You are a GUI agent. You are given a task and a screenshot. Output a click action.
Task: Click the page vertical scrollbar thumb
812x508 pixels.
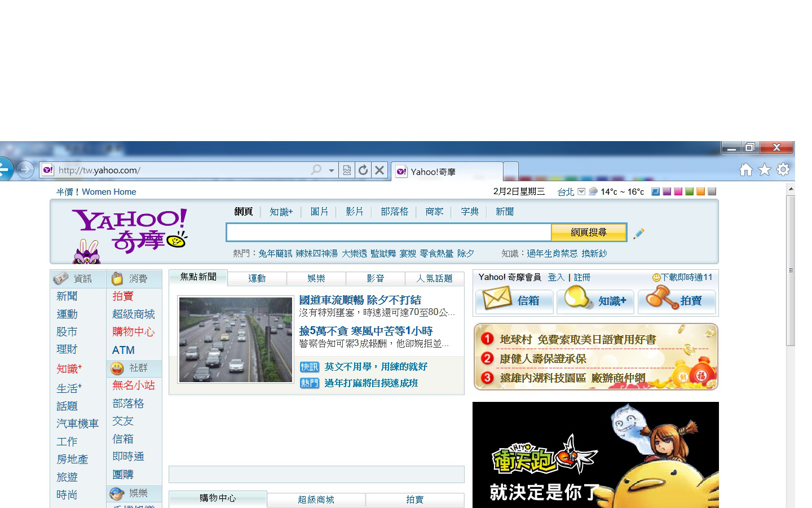point(791,270)
